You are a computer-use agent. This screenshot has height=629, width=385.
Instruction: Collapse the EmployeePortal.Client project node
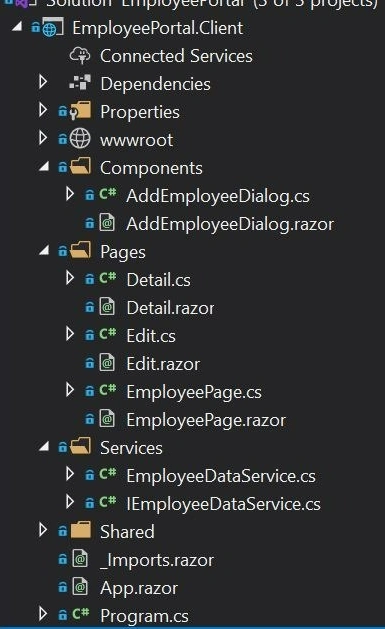17,27
